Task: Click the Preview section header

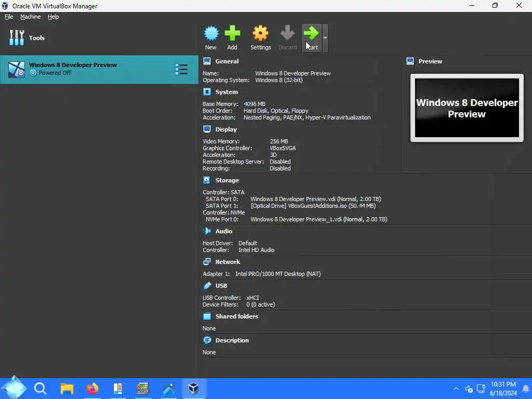Action: (x=430, y=61)
